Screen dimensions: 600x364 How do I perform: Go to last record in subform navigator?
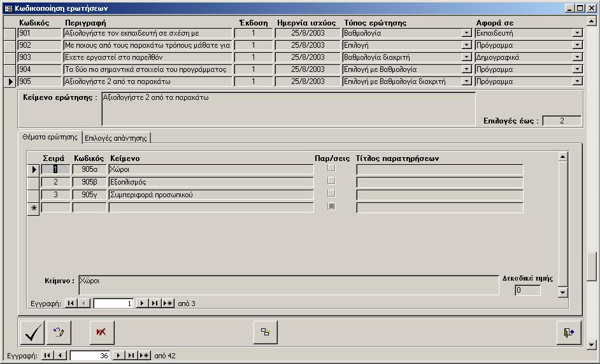[x=155, y=304]
